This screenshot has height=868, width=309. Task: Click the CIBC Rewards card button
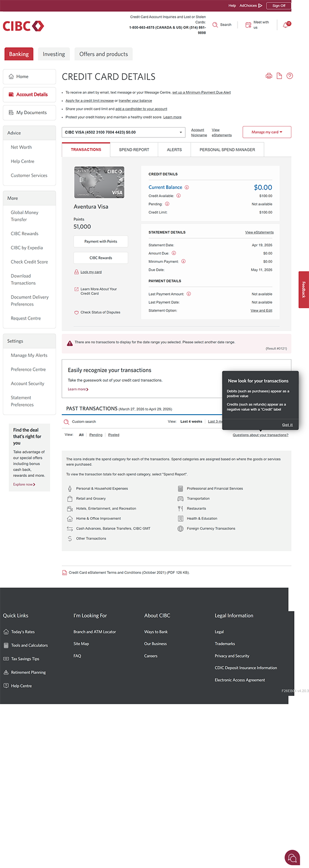[x=101, y=258]
